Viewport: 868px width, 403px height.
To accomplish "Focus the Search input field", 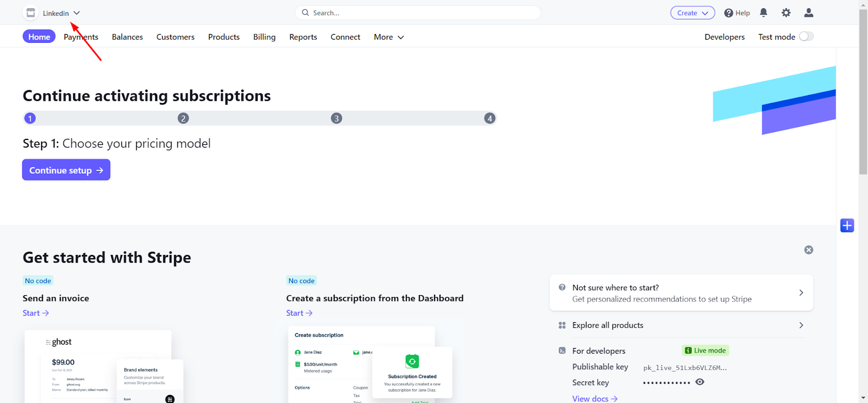I will coord(418,12).
